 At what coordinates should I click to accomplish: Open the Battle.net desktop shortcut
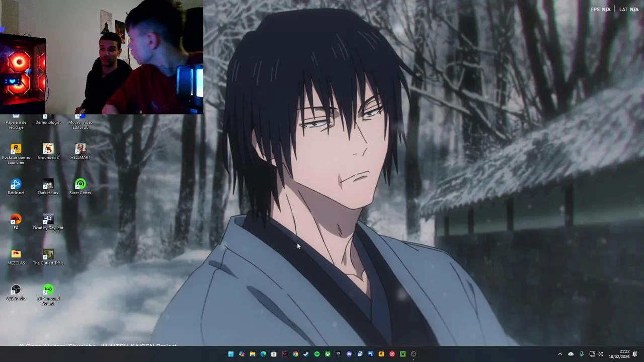pyautogui.click(x=16, y=187)
